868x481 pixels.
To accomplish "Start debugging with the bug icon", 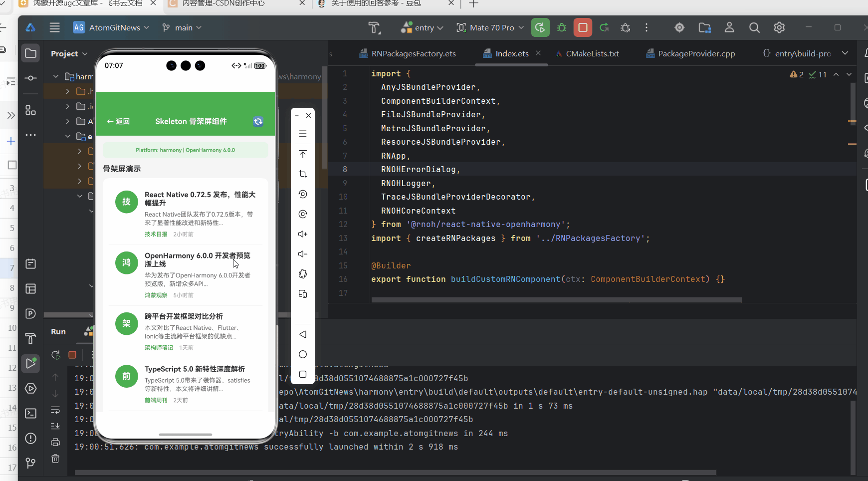I will pos(562,27).
